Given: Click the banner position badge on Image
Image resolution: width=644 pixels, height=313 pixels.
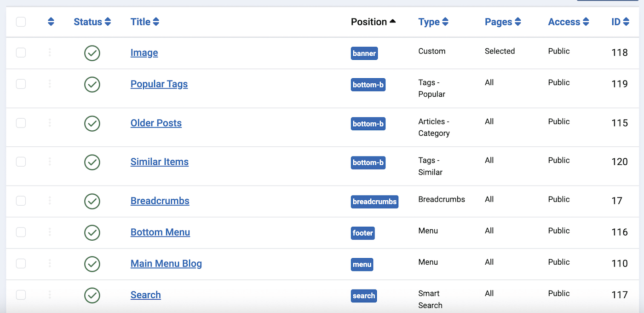Looking at the screenshot, I should (x=364, y=53).
